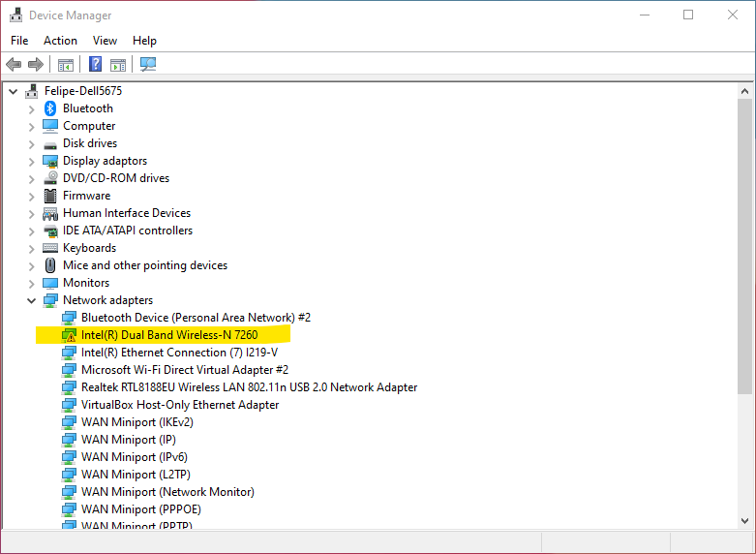Expand the Disk drives category
Viewport: 756px width, 554px height.
pos(31,144)
